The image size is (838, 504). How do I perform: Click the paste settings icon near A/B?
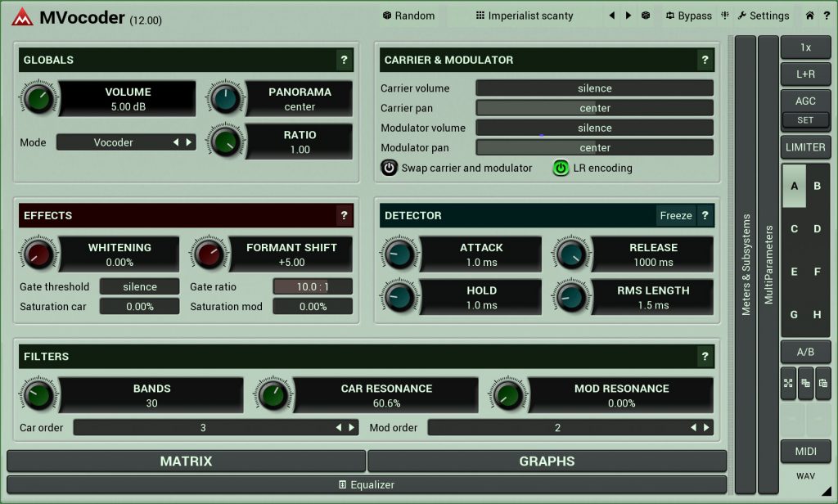pyautogui.click(x=824, y=383)
